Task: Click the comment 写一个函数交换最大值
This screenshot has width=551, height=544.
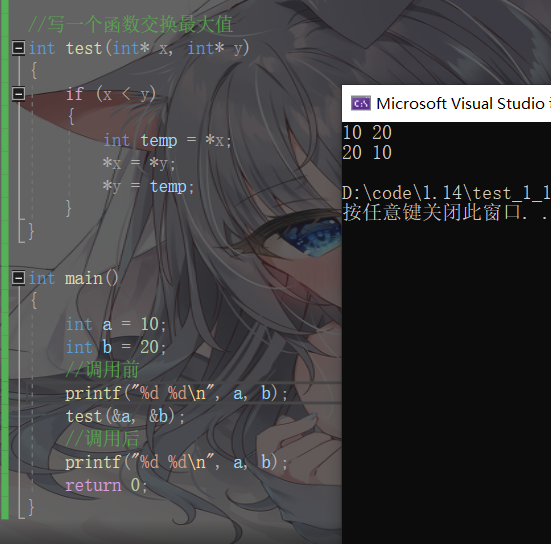Action: 130,25
